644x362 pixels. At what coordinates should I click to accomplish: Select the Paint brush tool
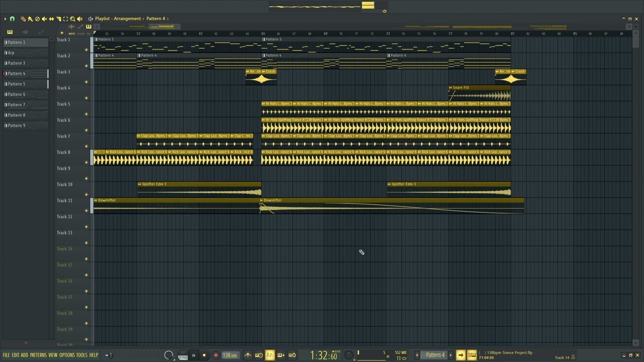(x=30, y=19)
